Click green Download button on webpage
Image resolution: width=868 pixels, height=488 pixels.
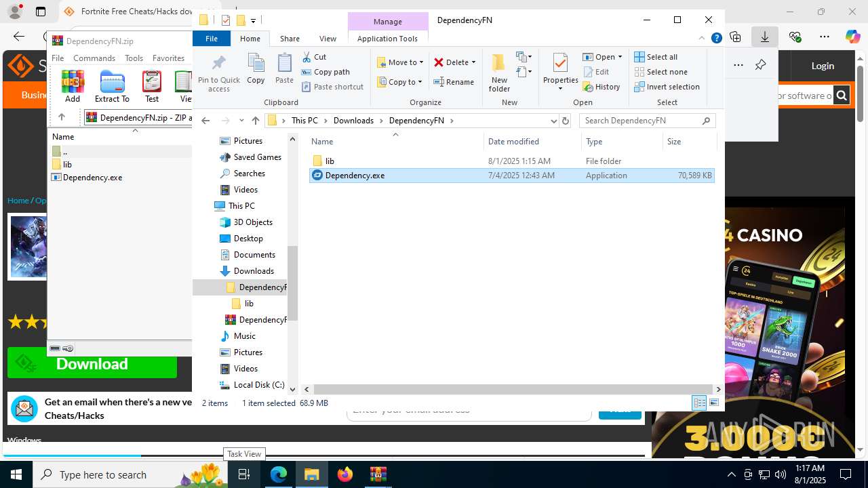(x=92, y=364)
